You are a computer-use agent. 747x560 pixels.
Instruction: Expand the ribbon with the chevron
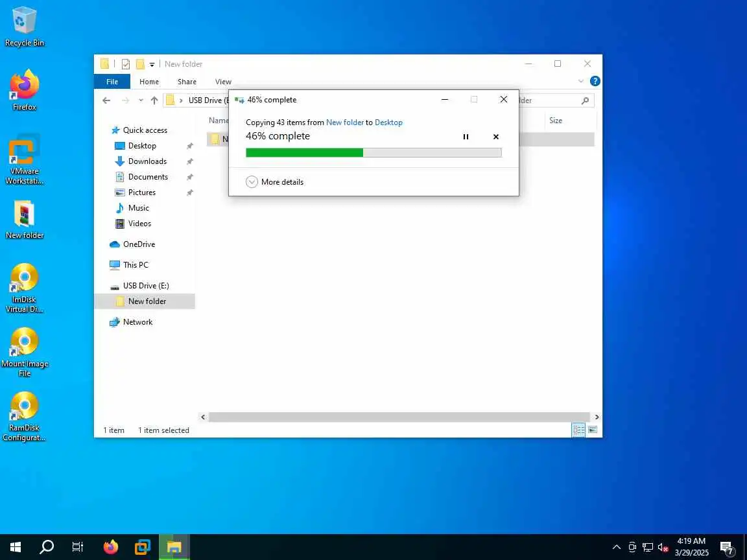pos(581,81)
